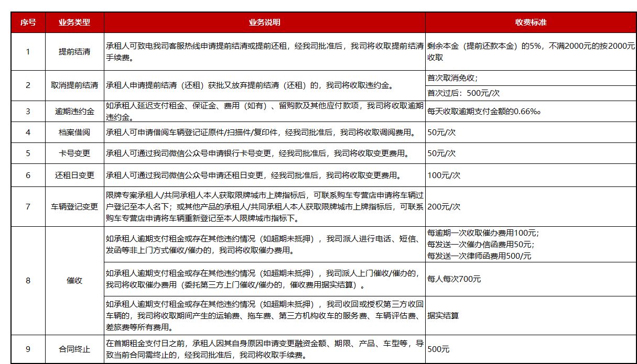Click the 车辆登记变更 cell
Viewport: 637px width, 364px height.
point(74,206)
